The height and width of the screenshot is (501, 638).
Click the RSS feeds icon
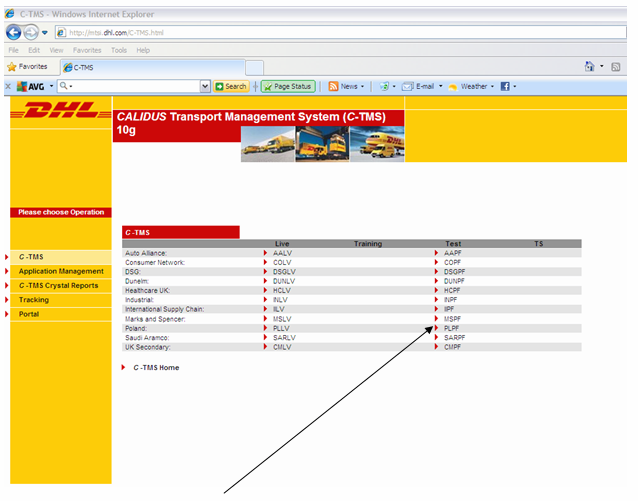tap(616, 67)
